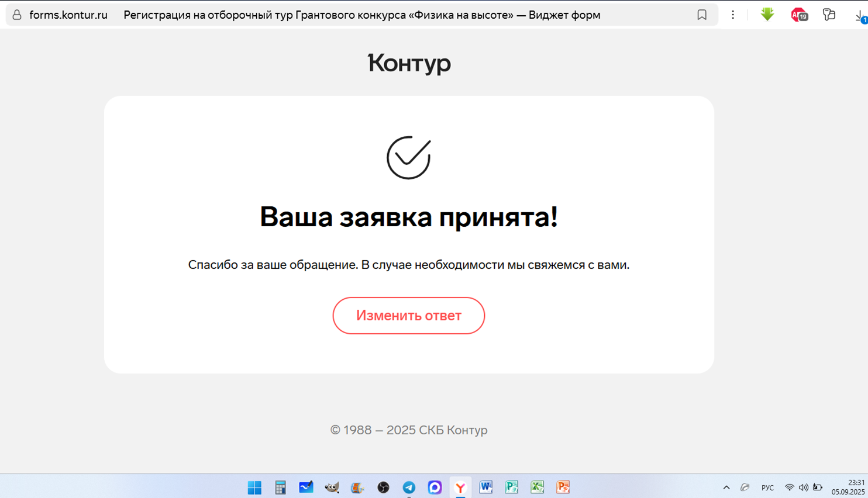
Task: Click the forms.kontur.ru address field
Action: pyautogui.click(x=68, y=15)
